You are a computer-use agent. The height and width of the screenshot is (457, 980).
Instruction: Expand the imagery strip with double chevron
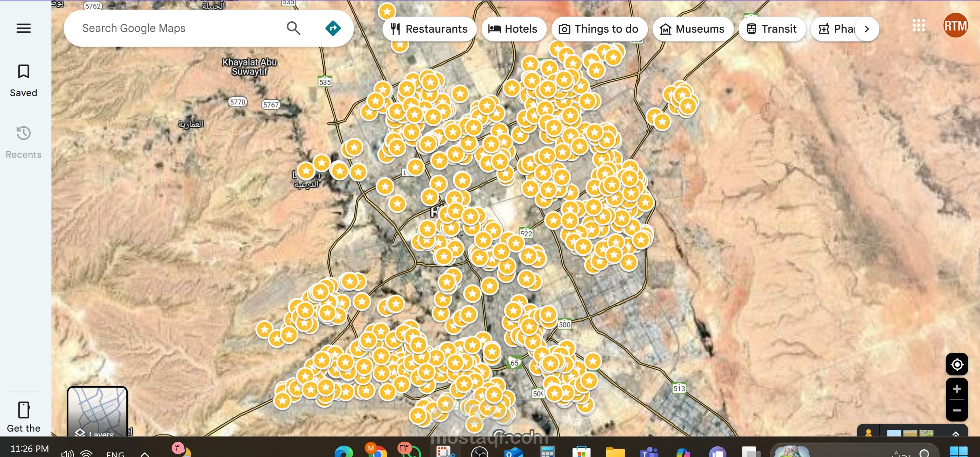pos(955,433)
